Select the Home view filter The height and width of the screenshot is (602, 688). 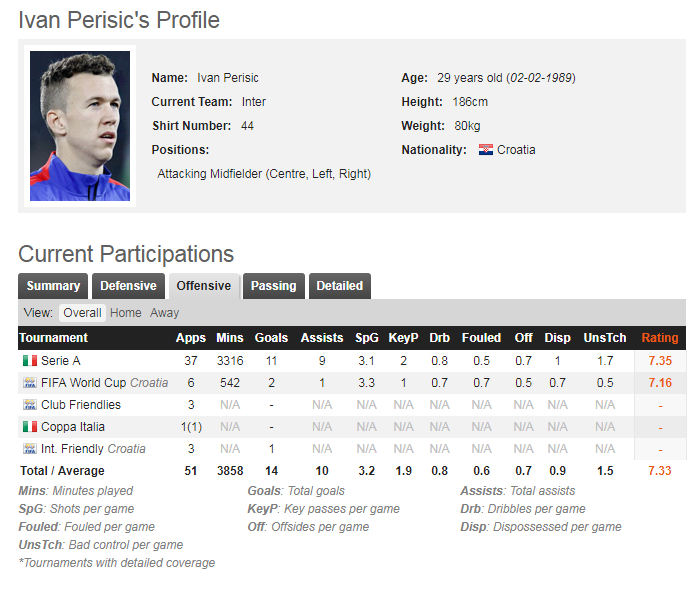[126, 313]
